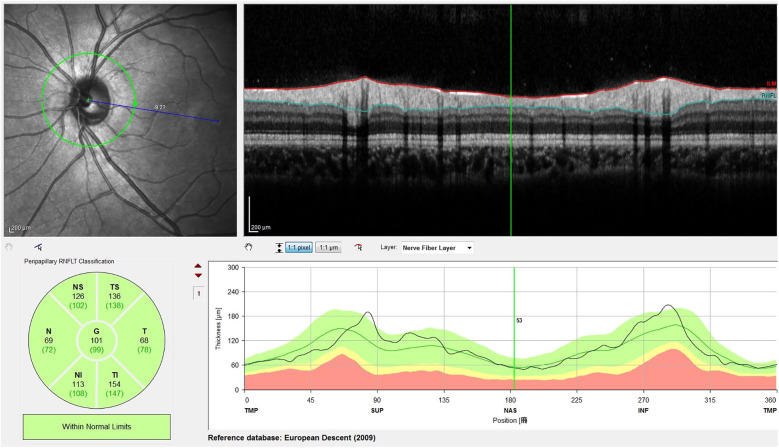The width and height of the screenshot is (779, 448).
Task: Select the G global sector in center
Action: point(96,340)
